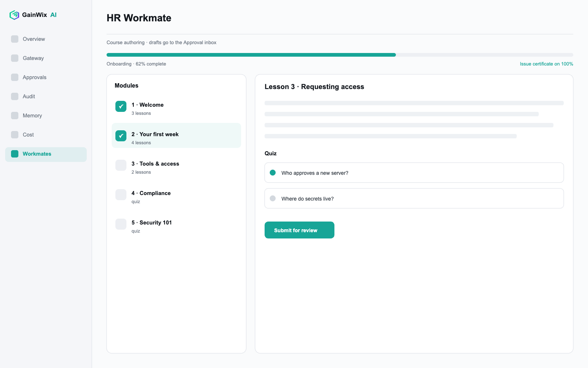Click the Memory sidebar icon
The image size is (588, 368).
coord(15,116)
